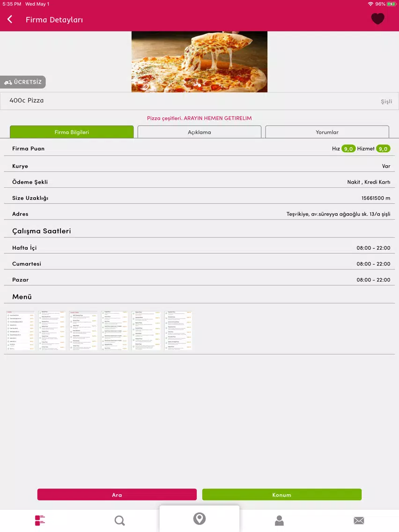Open the fourth menu page thumbnail
The image size is (399, 532).
click(115, 331)
